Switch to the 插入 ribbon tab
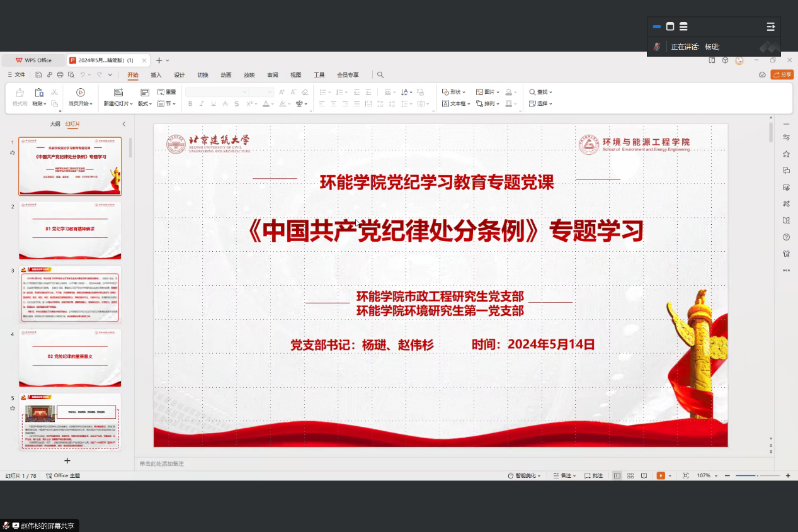 coord(156,74)
